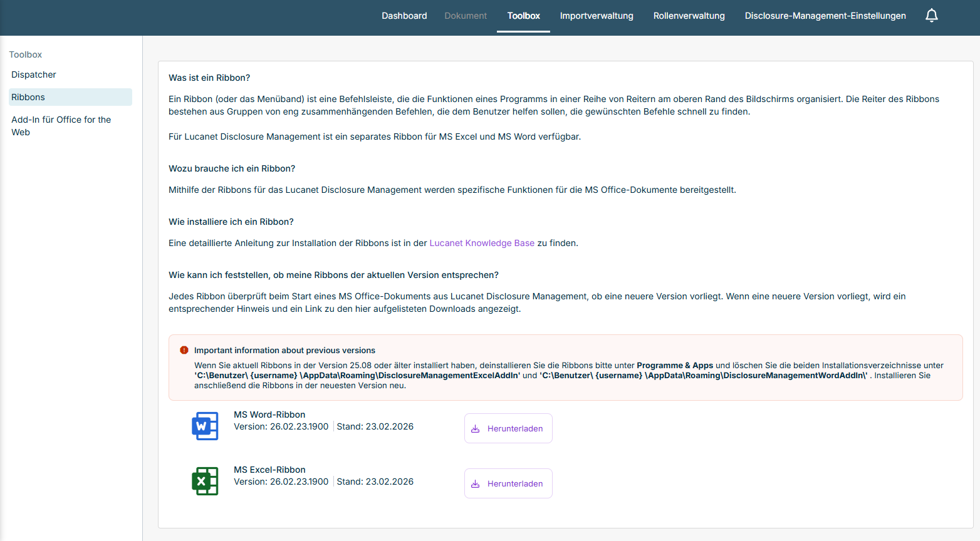The image size is (980, 541).
Task: Select the Dokument tab
Action: pos(466,16)
